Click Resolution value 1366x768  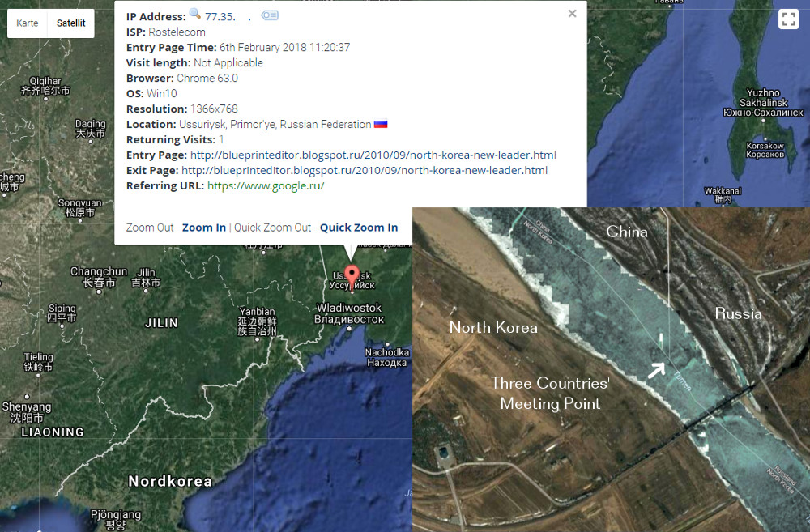pos(214,109)
